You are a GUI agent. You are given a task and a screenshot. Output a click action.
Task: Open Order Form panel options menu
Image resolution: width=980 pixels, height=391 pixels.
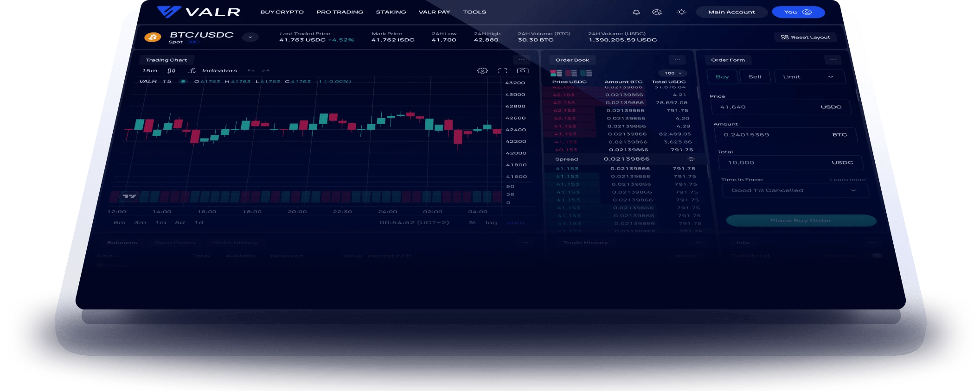click(x=833, y=60)
